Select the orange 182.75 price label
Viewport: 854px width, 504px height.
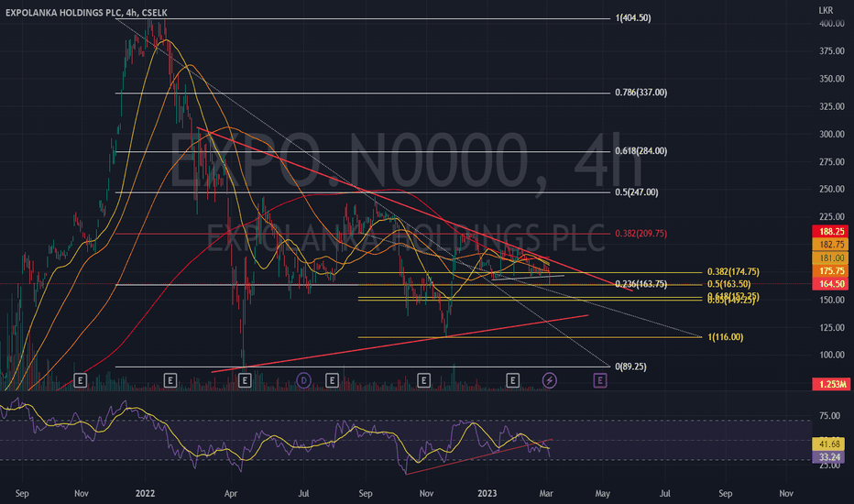tap(830, 245)
